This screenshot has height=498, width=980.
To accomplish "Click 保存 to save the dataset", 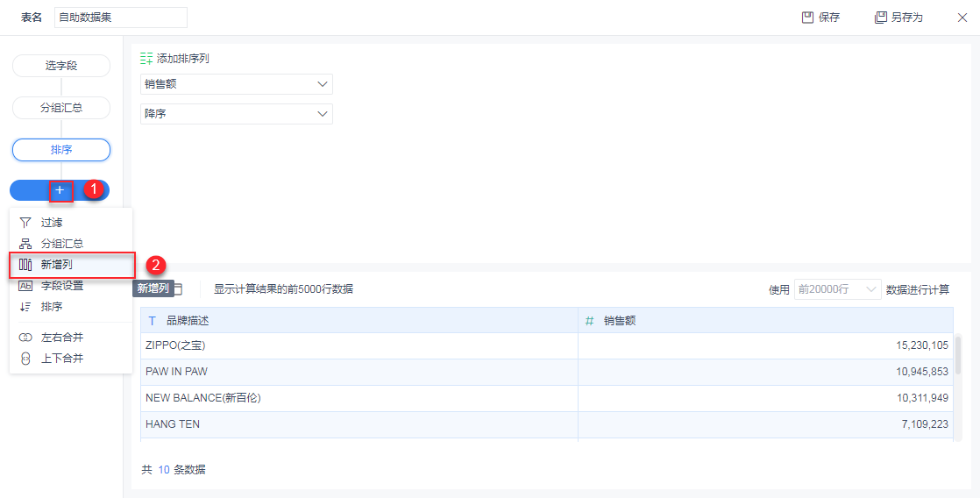I will [x=821, y=18].
